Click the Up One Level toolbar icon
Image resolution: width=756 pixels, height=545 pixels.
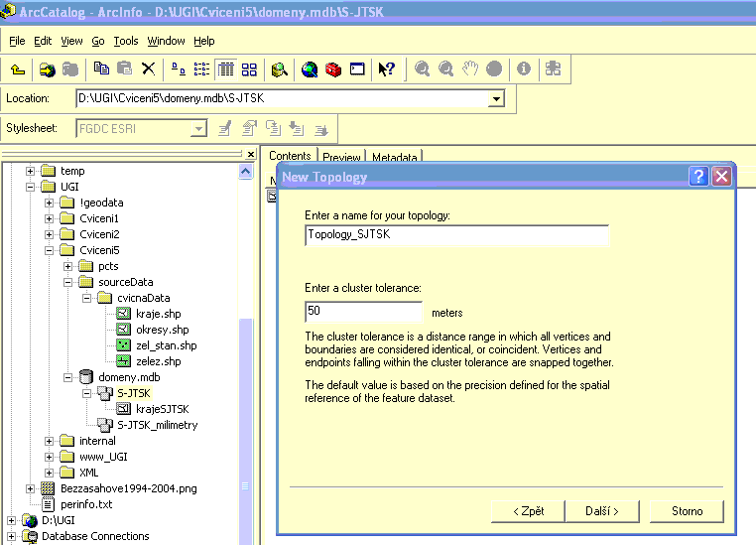(18, 69)
